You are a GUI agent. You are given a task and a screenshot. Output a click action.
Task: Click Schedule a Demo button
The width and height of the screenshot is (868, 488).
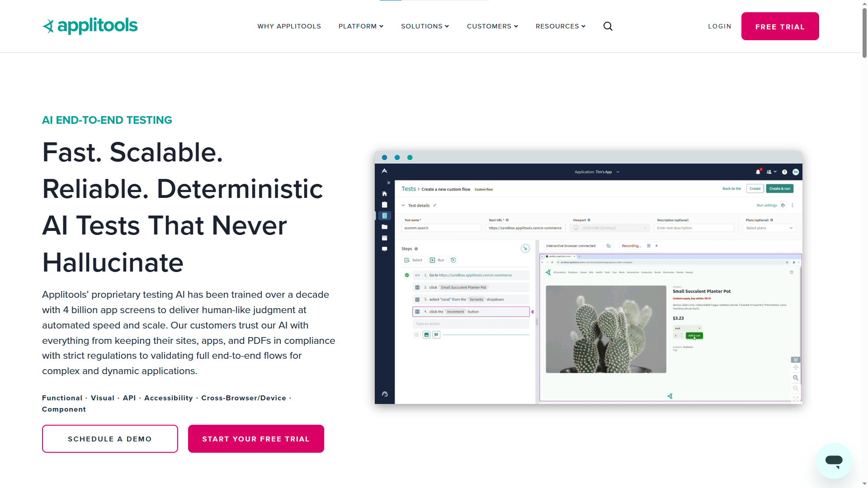(x=110, y=439)
